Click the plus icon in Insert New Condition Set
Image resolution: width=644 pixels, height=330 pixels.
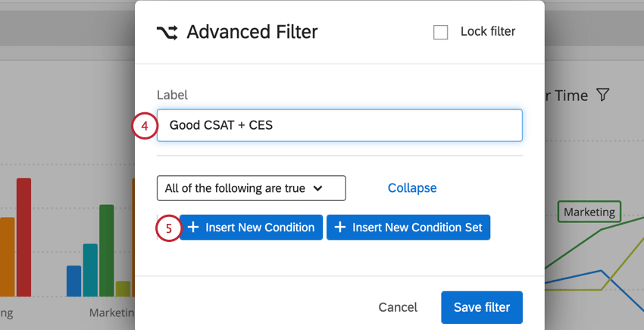[x=340, y=228]
